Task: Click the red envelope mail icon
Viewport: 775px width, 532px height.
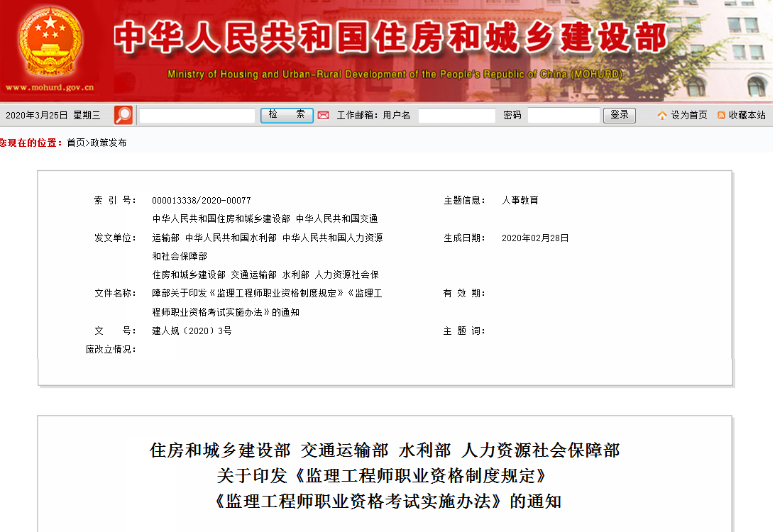Action: pos(324,116)
